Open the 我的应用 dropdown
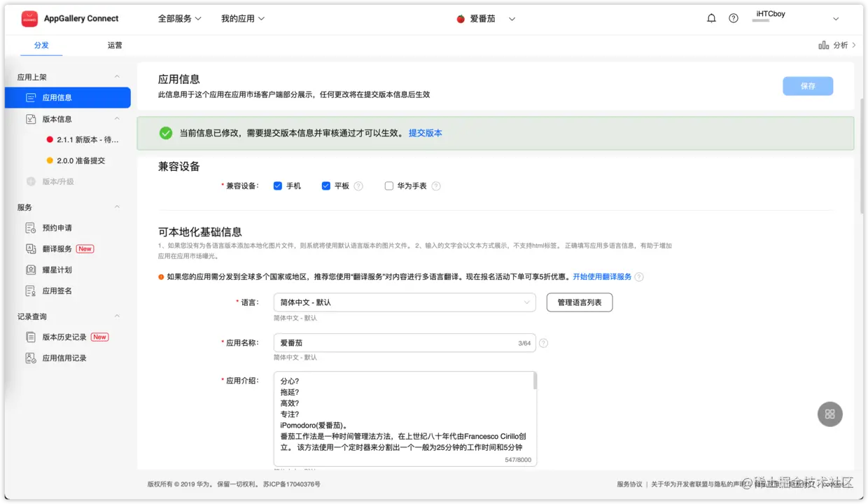The image size is (868, 504). click(243, 19)
